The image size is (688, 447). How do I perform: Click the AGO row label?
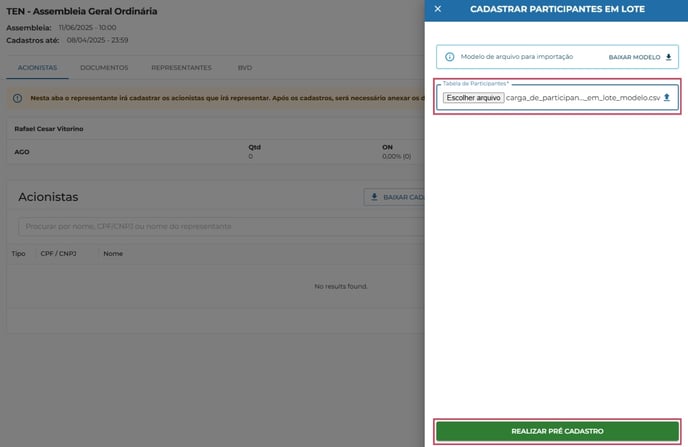[22, 152]
